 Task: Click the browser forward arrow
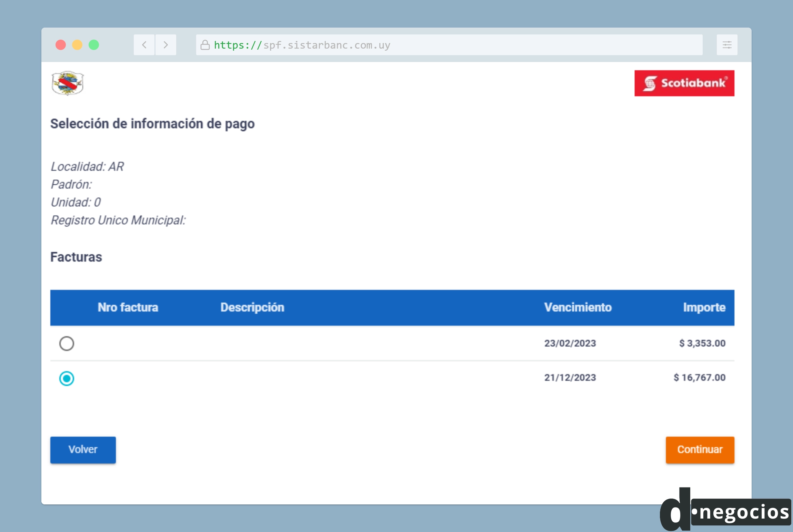coord(166,45)
